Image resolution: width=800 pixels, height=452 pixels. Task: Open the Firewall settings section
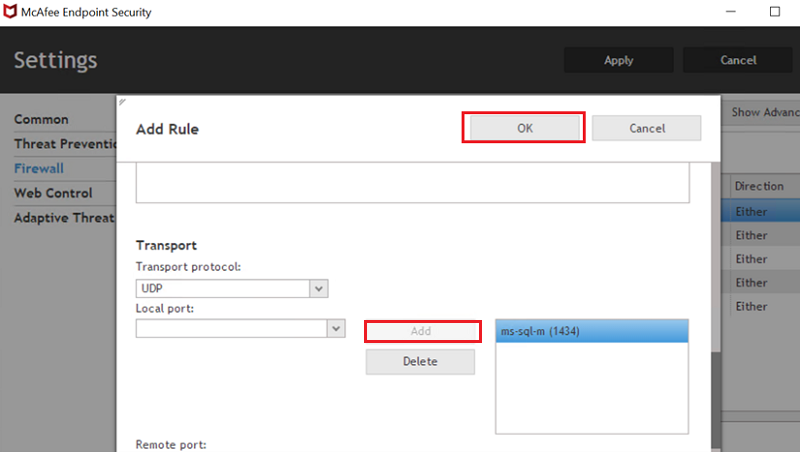pos(39,168)
